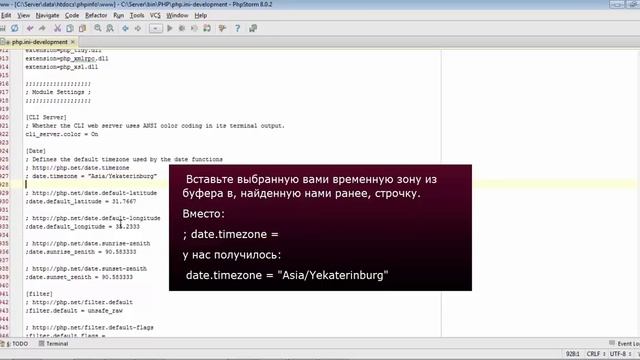Open the UTF-8 encoding selector
This screenshot has width=640, height=360.
620,353
